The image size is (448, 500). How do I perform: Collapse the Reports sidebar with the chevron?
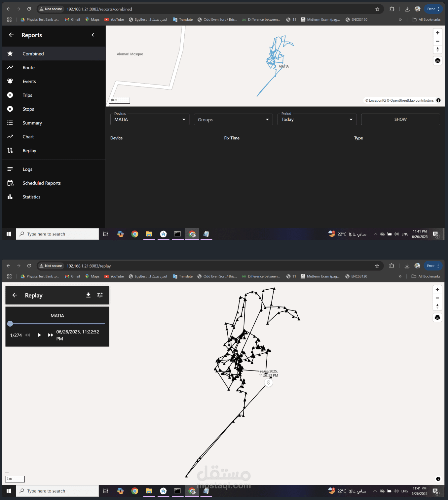[x=93, y=35]
